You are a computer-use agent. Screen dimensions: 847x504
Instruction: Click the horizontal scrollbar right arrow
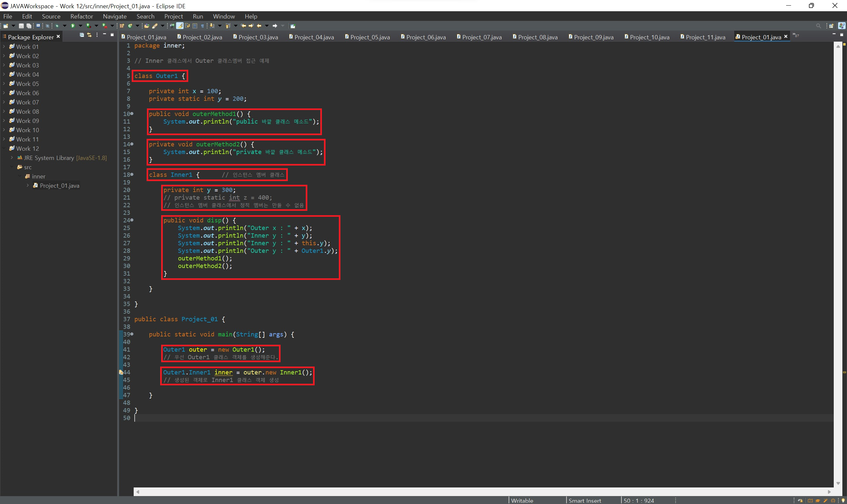(829, 491)
